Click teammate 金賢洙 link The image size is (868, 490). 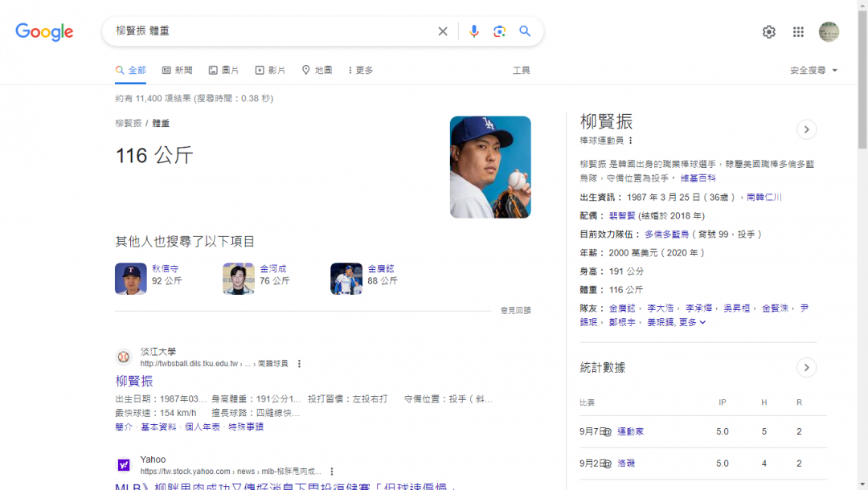tap(775, 308)
